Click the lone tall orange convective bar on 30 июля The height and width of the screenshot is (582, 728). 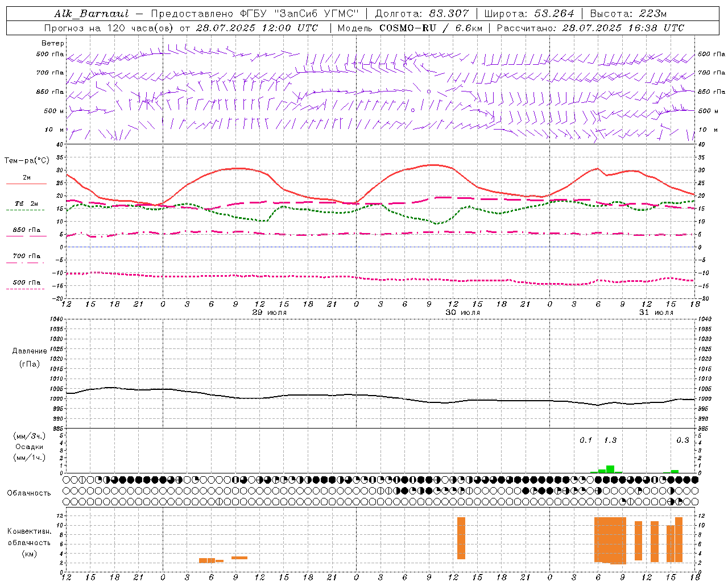[461, 538]
